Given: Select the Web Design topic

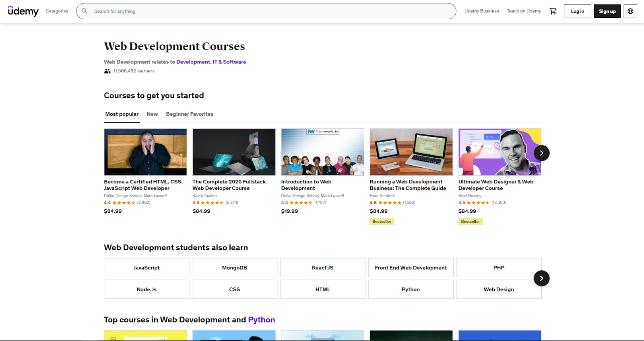Looking at the screenshot, I should [x=499, y=290].
